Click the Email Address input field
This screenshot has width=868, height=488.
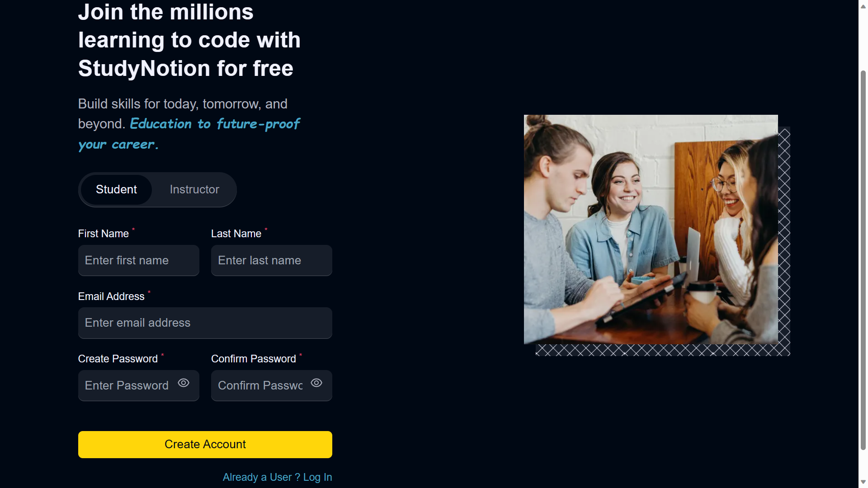205,323
